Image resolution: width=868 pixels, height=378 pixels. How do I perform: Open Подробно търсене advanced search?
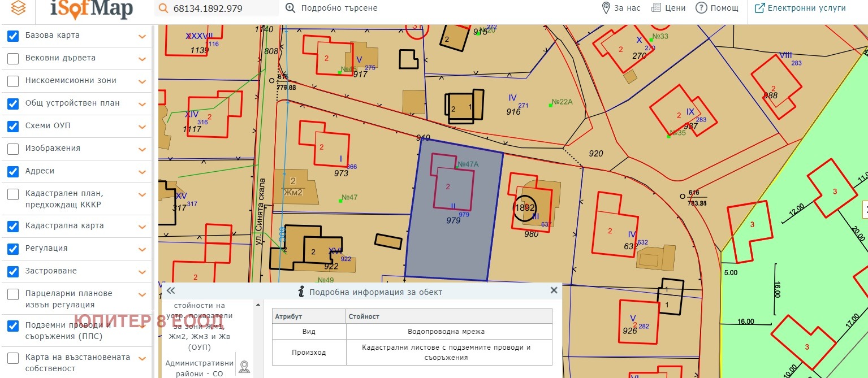(x=331, y=8)
